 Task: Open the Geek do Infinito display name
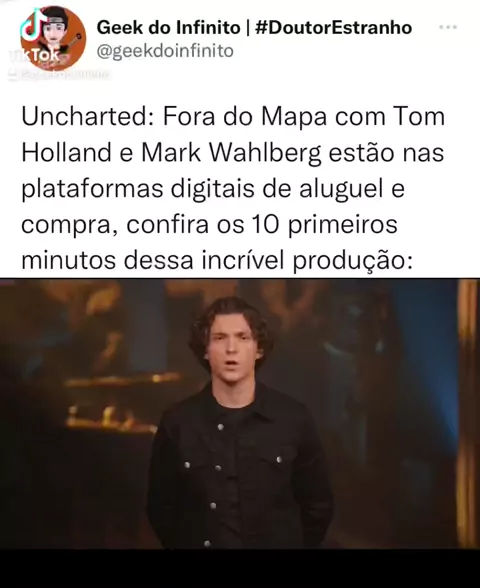[x=168, y=27]
